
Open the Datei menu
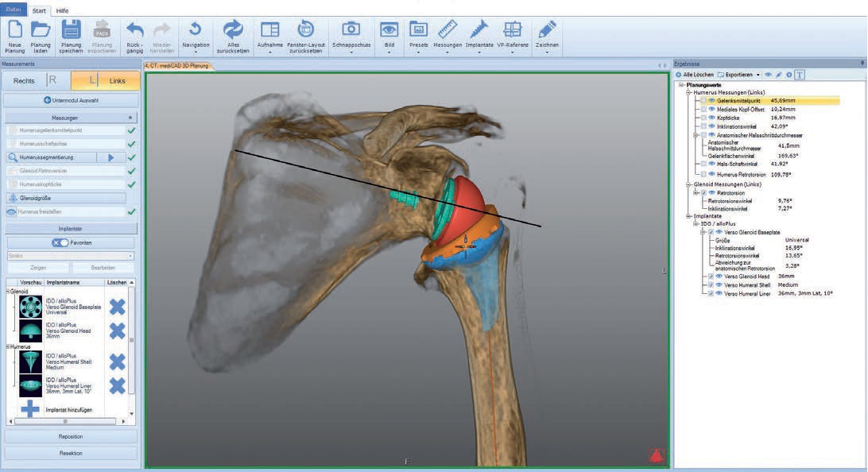(x=14, y=10)
